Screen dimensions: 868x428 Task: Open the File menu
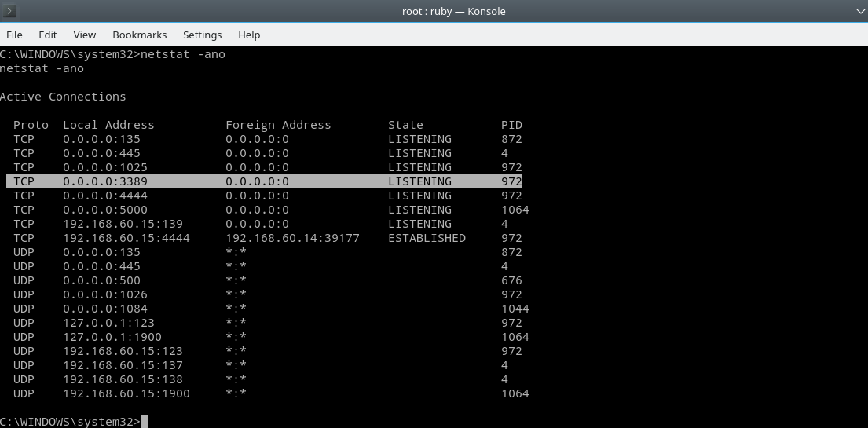[x=14, y=35]
